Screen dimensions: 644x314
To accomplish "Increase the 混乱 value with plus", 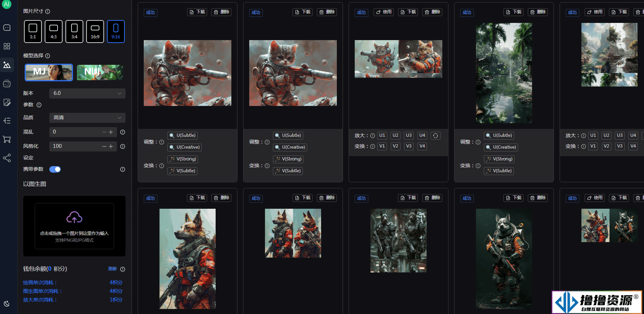I will click(x=111, y=132).
